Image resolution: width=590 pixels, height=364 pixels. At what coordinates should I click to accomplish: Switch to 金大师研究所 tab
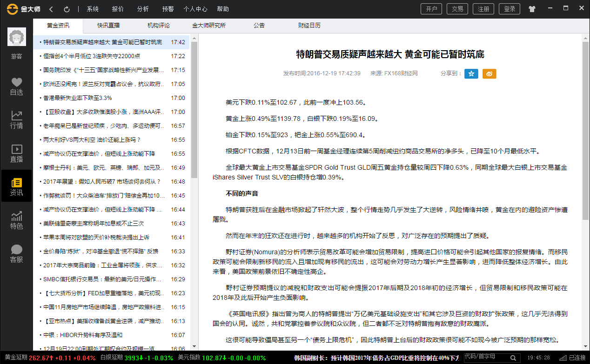(209, 26)
